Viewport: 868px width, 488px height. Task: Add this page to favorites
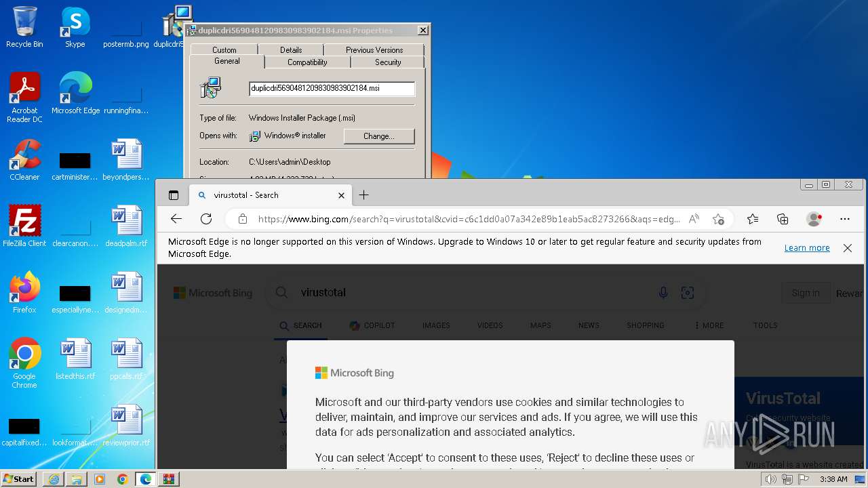718,219
